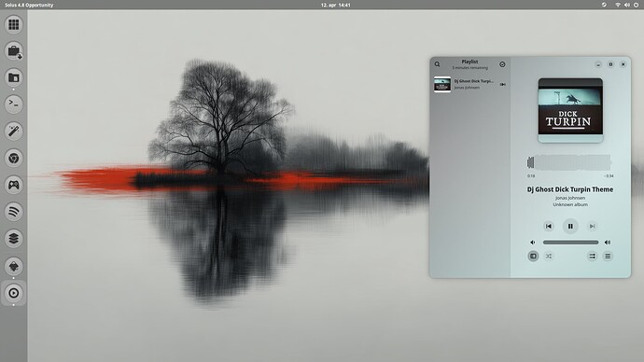Click the high volume speaker icon
644x362 pixels.
(x=608, y=243)
